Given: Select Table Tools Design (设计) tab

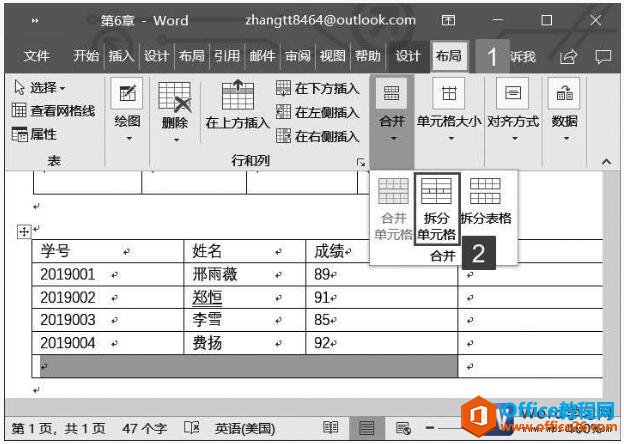Looking at the screenshot, I should click(x=408, y=56).
